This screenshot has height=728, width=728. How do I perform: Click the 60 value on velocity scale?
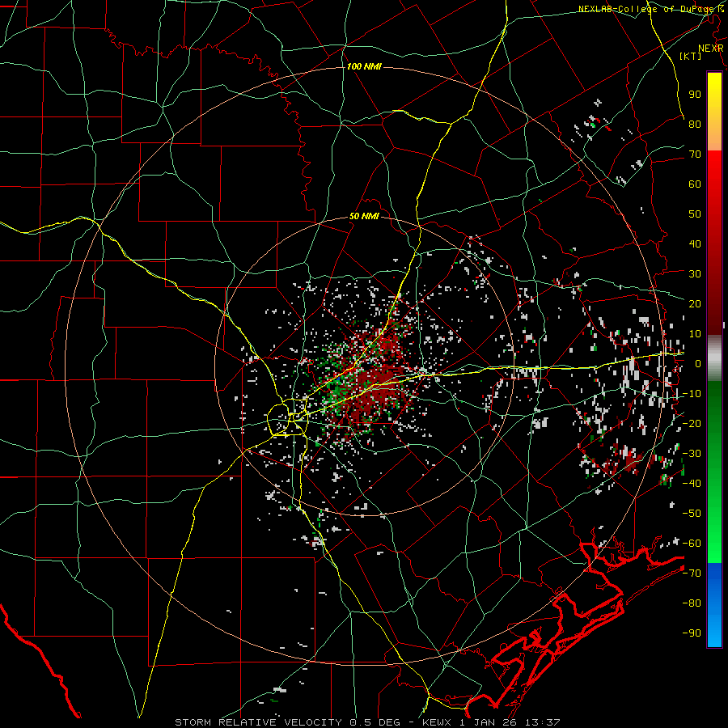695,184
